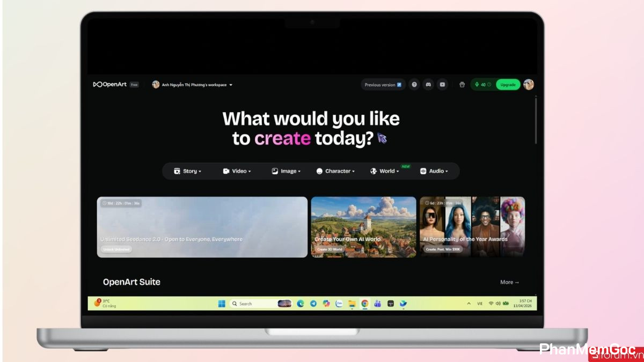Click the VIE input language indicator
The height and width of the screenshot is (362, 644).
pyautogui.click(x=480, y=304)
